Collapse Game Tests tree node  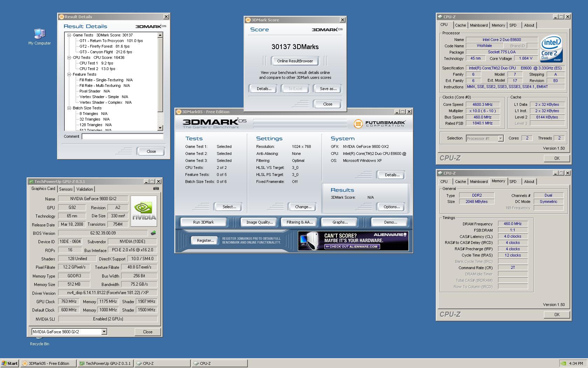pos(69,35)
